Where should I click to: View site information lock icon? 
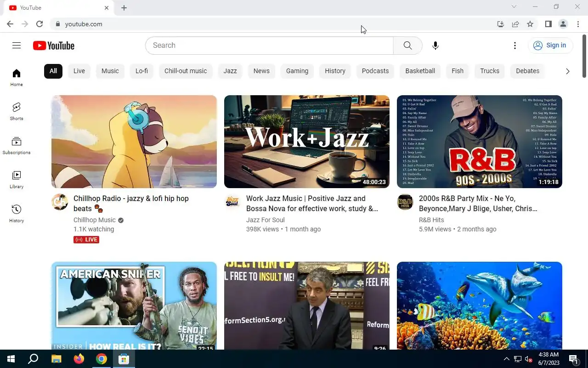[57, 24]
